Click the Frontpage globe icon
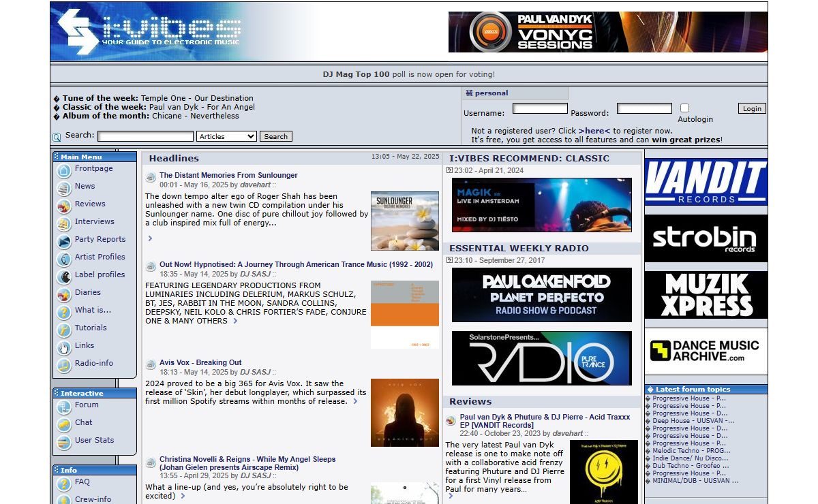Viewport: 818px width, 504px height. tap(64, 170)
